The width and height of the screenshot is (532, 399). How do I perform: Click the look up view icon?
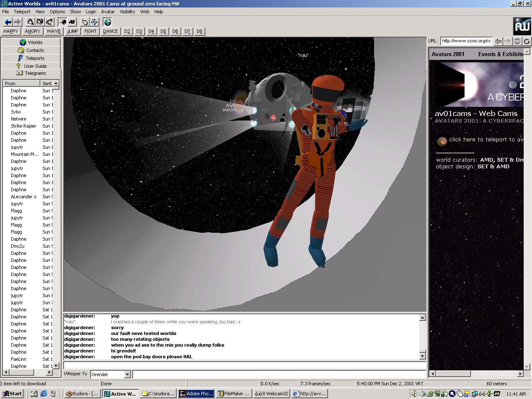tap(30, 22)
